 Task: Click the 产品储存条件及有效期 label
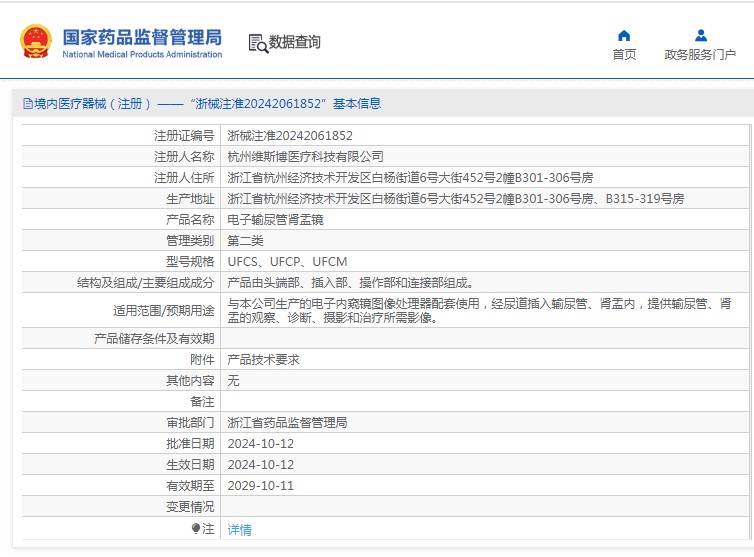pos(154,339)
